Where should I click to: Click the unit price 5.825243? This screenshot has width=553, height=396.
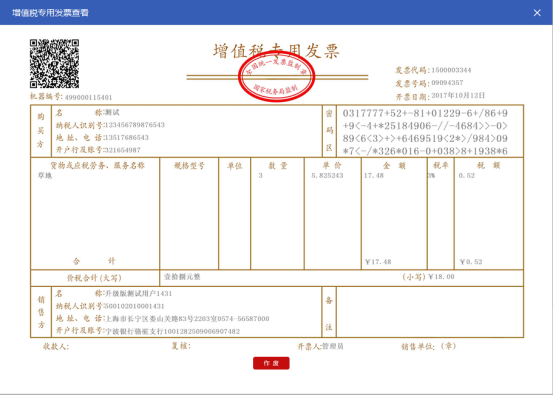(x=327, y=176)
